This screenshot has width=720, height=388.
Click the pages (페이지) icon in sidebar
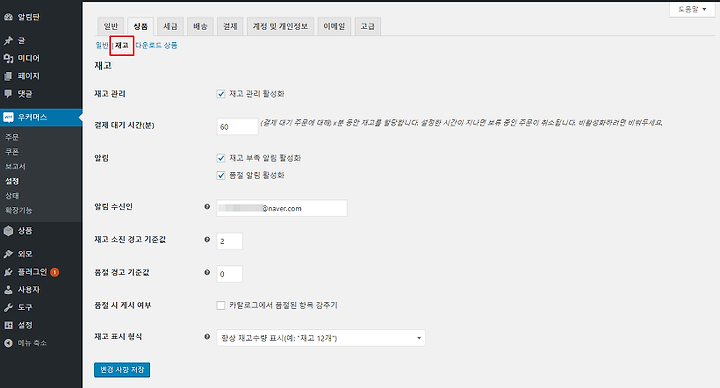click(8, 76)
